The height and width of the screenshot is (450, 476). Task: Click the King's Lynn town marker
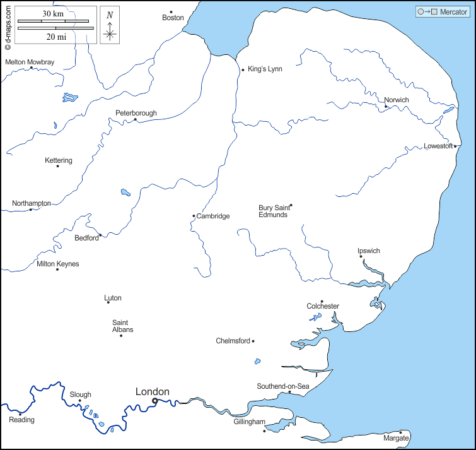coord(243,69)
